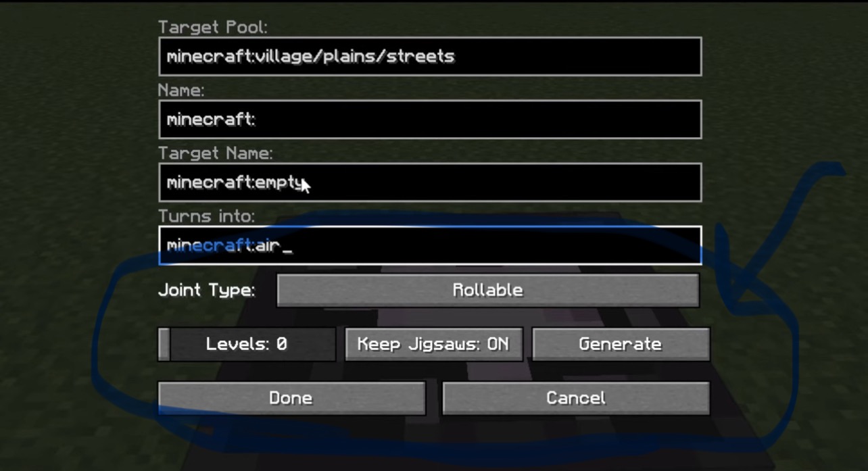The width and height of the screenshot is (868, 471).
Task: Cycle the Joint Type 'Rollable' button
Action: [x=488, y=290]
